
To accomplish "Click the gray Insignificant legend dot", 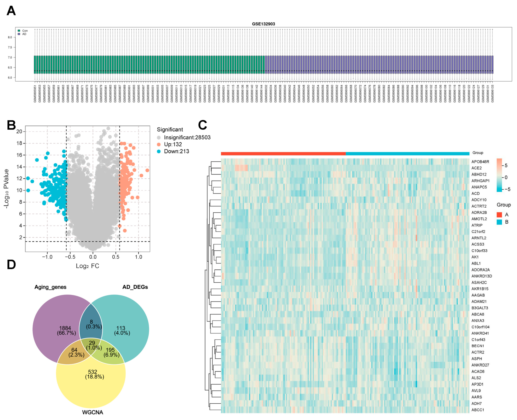I will (159, 137).
